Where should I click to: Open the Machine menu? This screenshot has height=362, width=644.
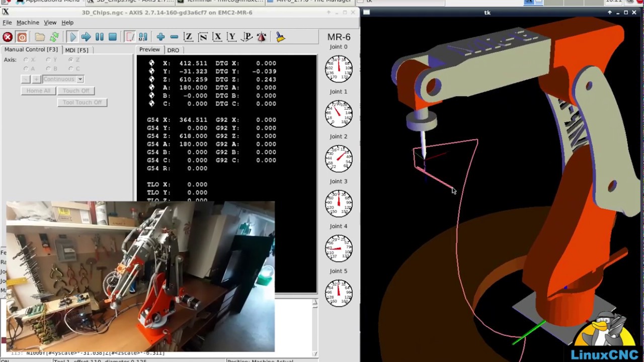click(28, 23)
